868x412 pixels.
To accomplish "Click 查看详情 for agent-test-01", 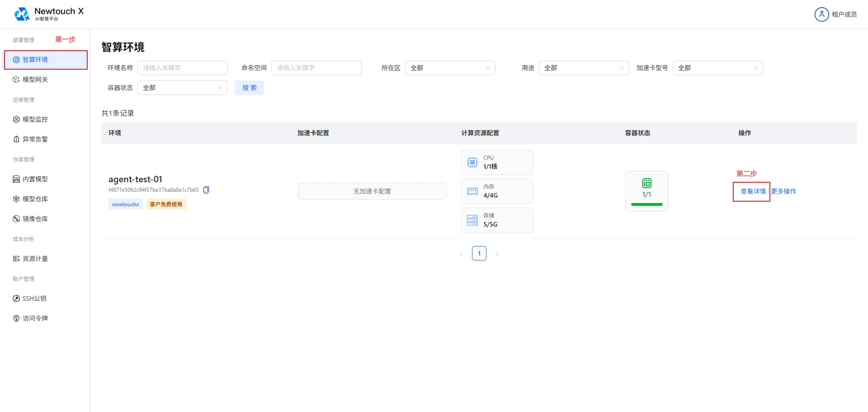I will pyautogui.click(x=753, y=191).
